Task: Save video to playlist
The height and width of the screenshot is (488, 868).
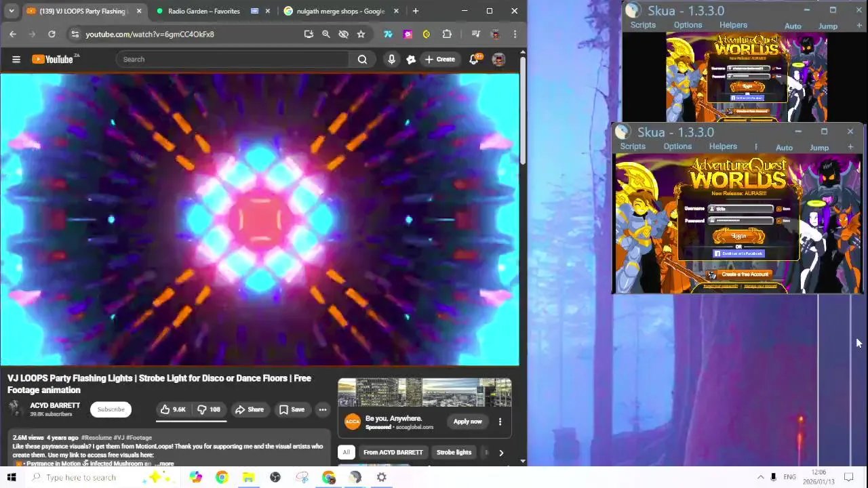Action: pyautogui.click(x=292, y=409)
